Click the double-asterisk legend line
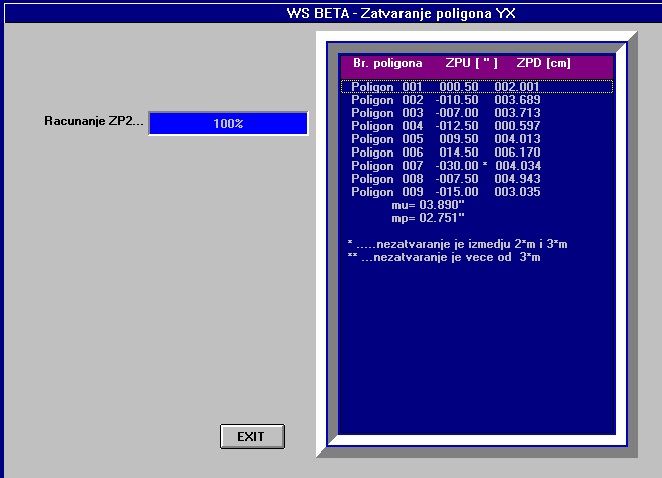 458,256
